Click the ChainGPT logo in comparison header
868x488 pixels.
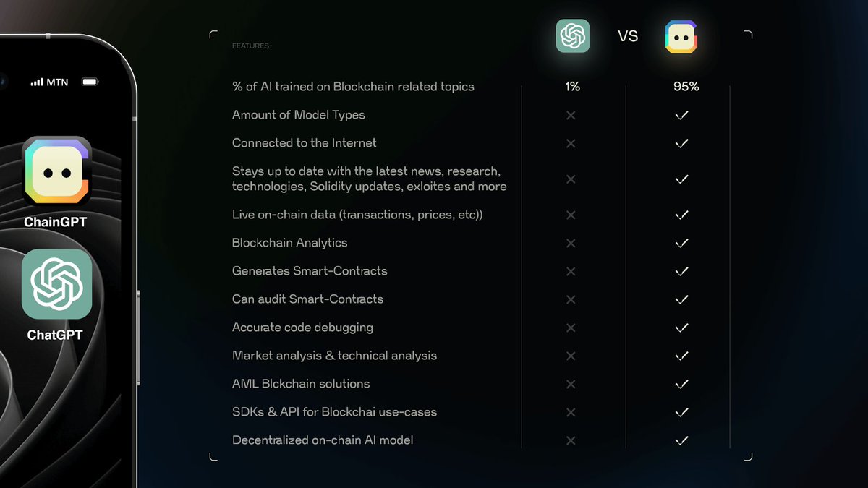(x=681, y=36)
